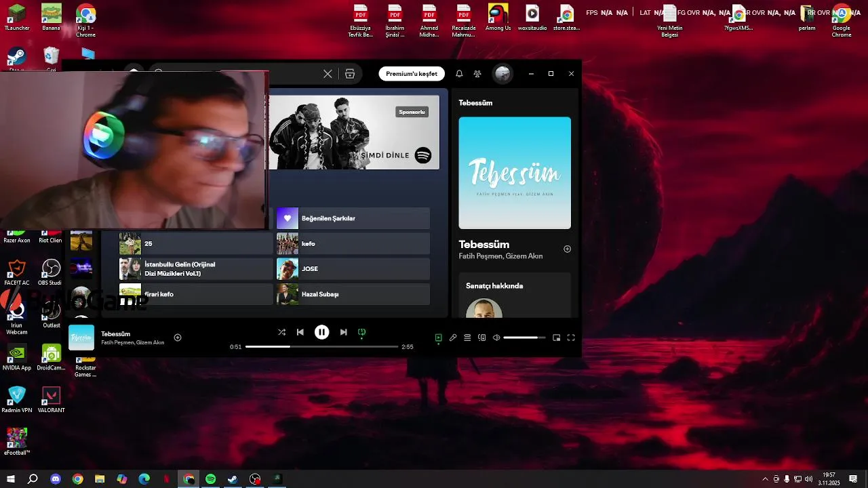This screenshot has width=868, height=488.
Task: Toggle shuffle in Spotify player
Action: 281,332
